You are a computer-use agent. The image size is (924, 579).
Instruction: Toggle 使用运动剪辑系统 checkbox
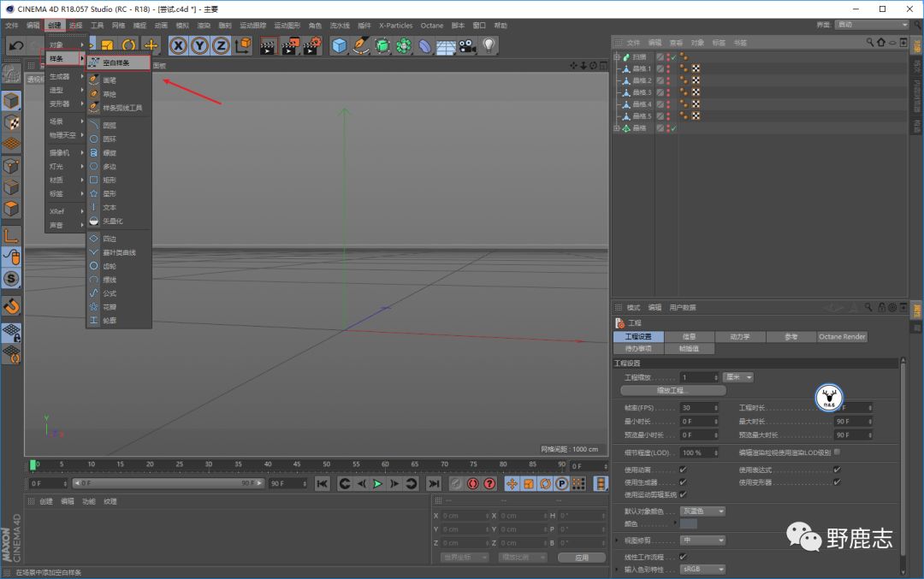[683, 494]
